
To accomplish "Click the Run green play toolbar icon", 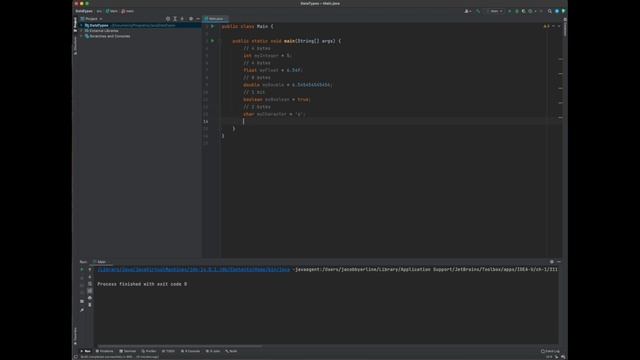I will point(509,11).
